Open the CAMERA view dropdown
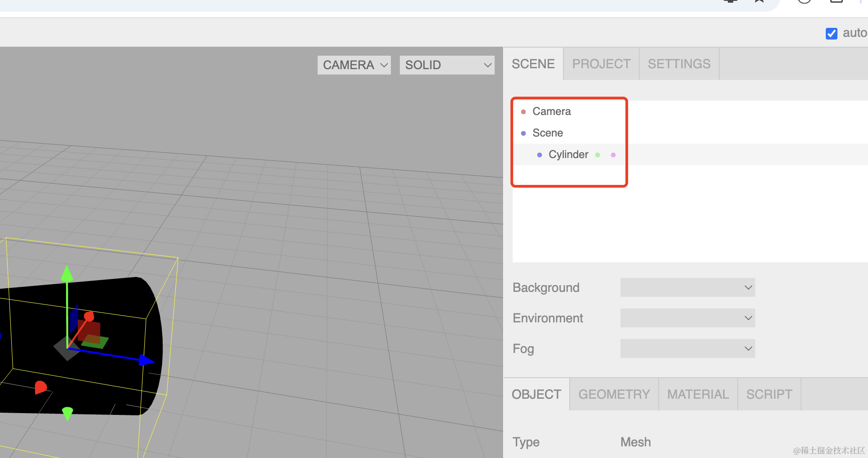The height and width of the screenshot is (458, 868). 354,65
